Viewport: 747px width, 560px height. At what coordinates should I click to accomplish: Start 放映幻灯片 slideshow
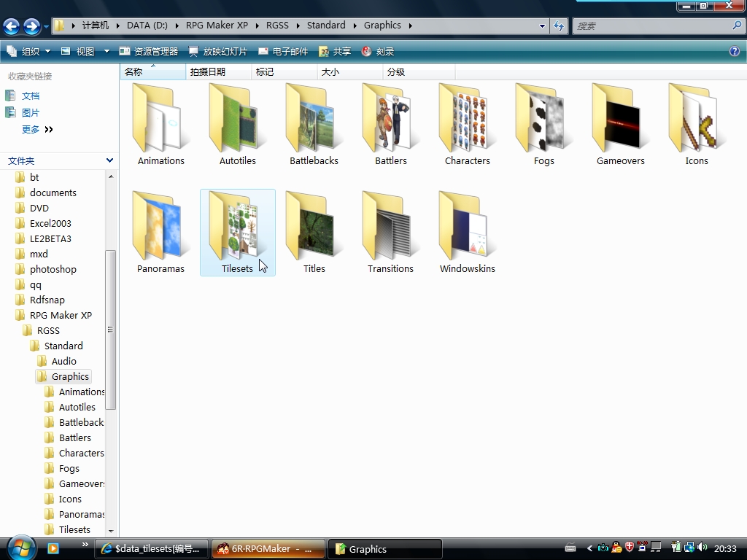click(x=218, y=52)
